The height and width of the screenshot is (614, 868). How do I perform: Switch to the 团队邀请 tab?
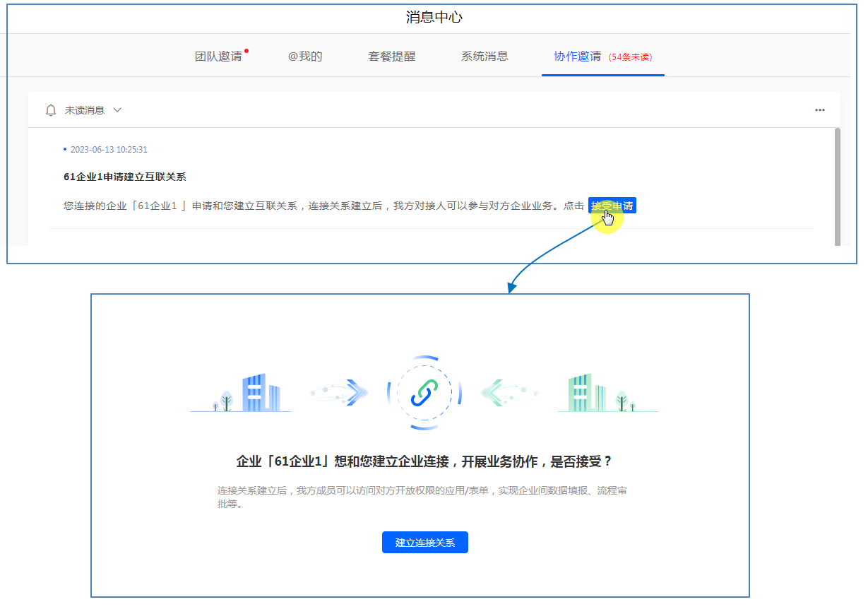218,57
